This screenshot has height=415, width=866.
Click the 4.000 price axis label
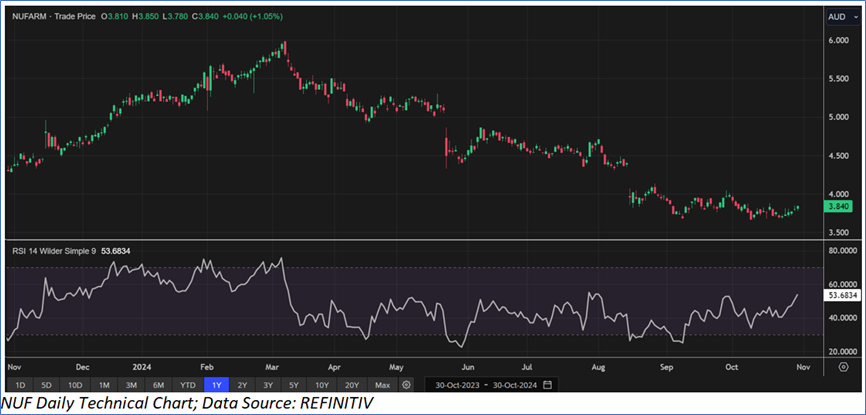click(836, 194)
